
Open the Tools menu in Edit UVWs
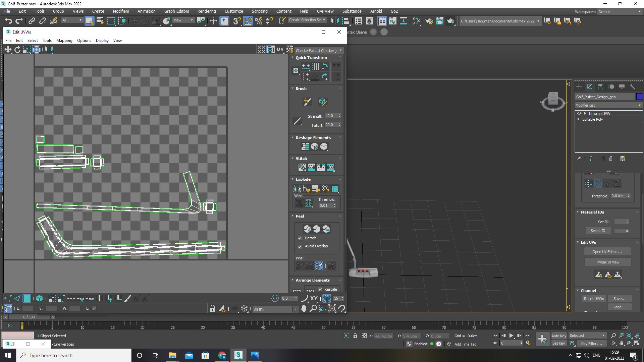(47, 41)
